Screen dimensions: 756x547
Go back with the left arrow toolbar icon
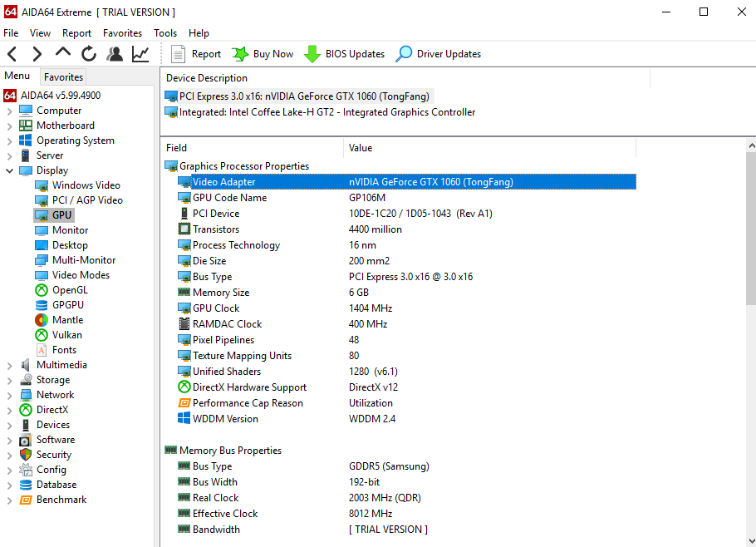coord(12,54)
